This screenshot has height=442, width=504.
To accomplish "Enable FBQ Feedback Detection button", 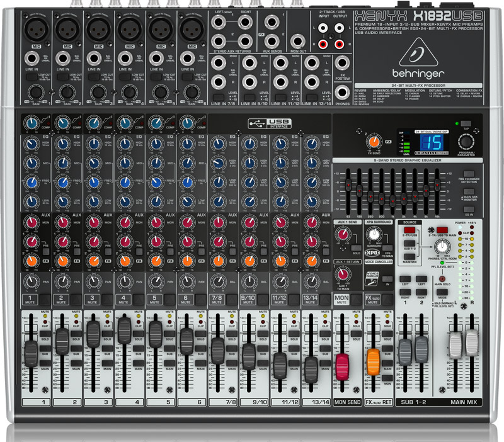I will click(469, 174).
